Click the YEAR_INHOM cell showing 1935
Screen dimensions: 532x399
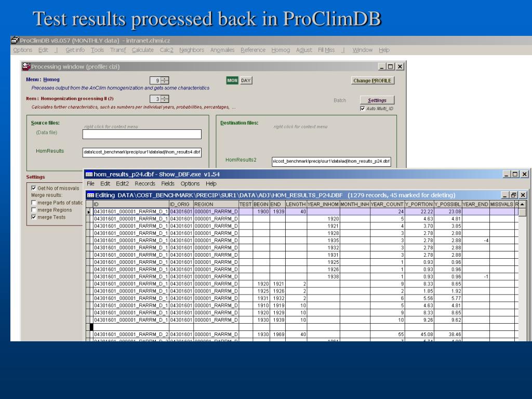click(323, 241)
